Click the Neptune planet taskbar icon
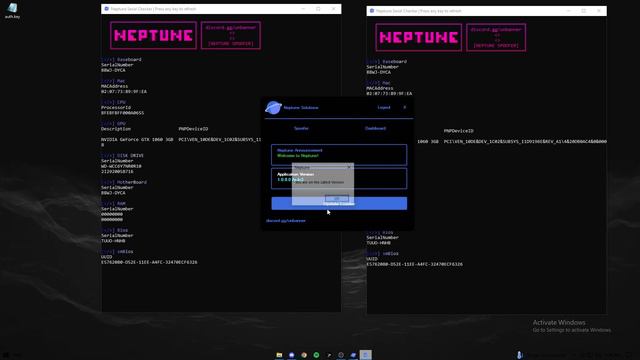Viewport: 640px width, 360px height. (353, 355)
